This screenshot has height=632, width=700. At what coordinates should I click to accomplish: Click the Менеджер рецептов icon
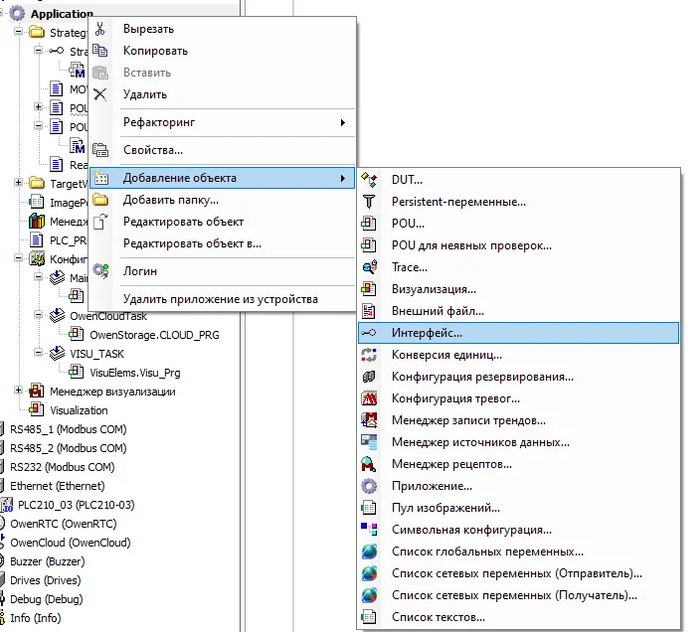pyautogui.click(x=369, y=464)
